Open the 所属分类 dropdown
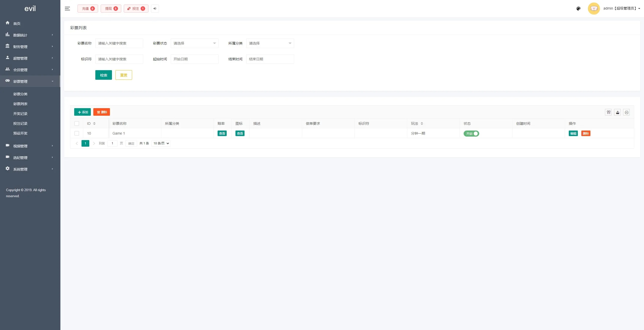Image resolution: width=644 pixels, height=330 pixels. coord(270,43)
